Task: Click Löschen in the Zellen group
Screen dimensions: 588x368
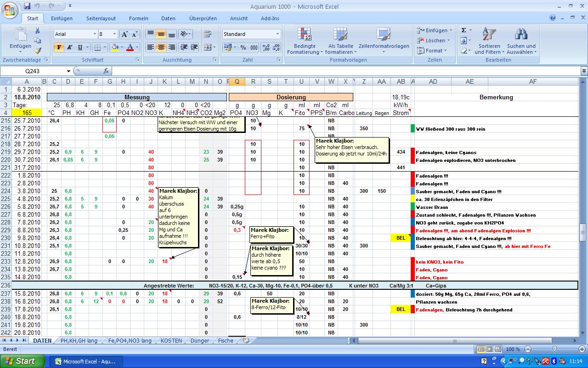Action: click(x=434, y=40)
